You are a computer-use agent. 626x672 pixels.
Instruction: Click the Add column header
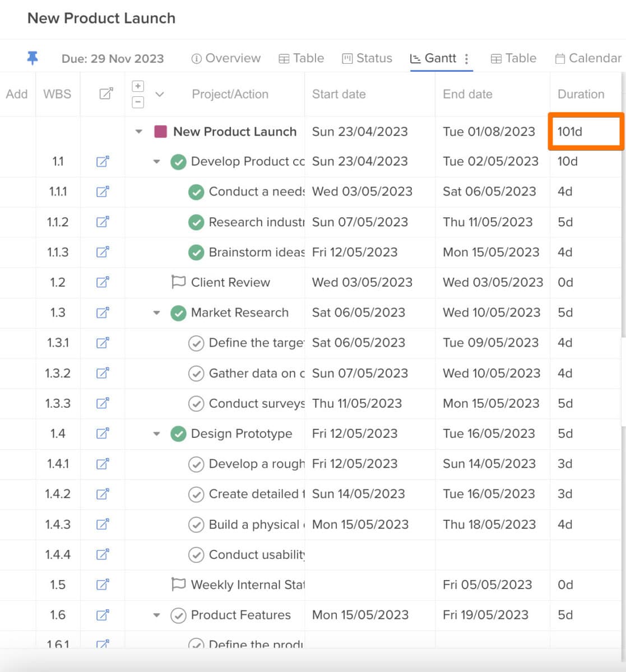tap(17, 94)
